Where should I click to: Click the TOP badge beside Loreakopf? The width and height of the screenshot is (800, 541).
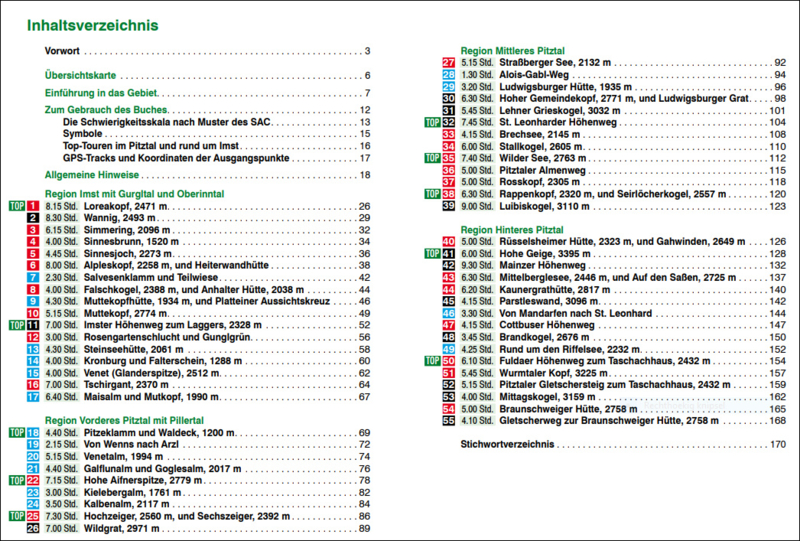coord(17,206)
